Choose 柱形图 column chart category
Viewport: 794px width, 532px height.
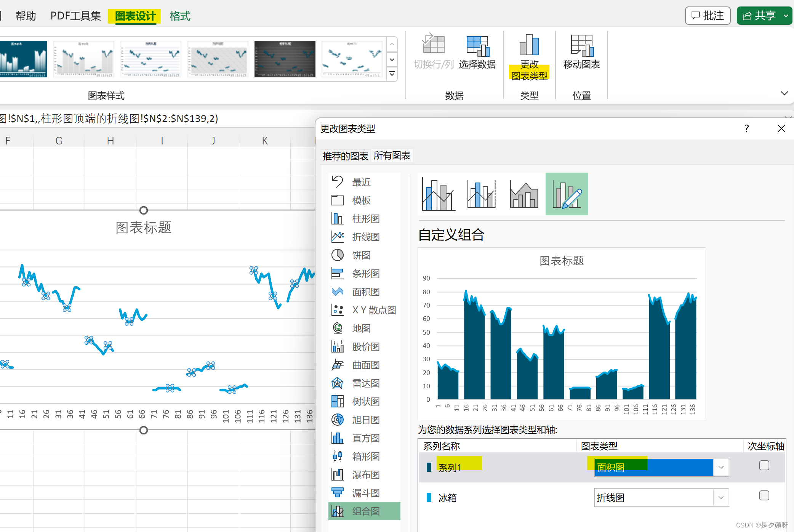pyautogui.click(x=364, y=219)
